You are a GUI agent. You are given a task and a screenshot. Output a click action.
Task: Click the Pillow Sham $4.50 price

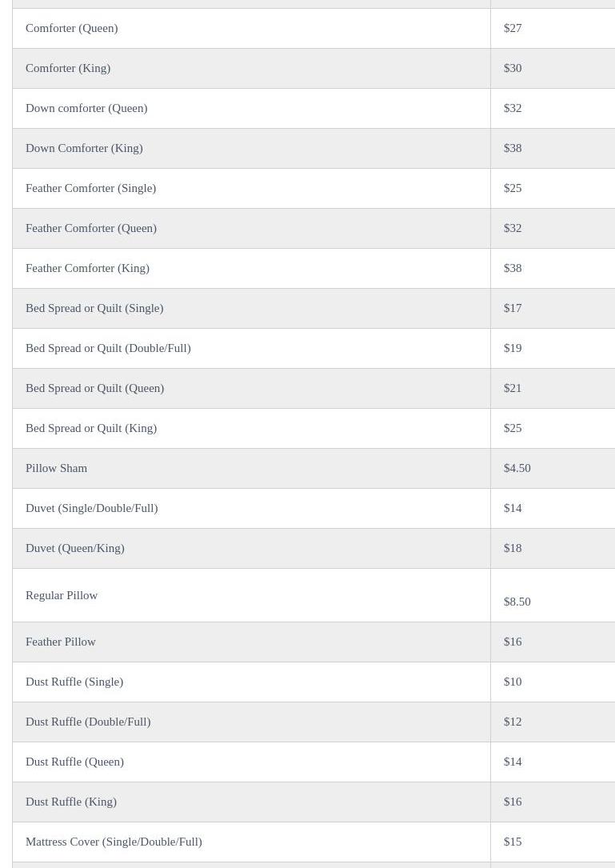pyautogui.click(x=517, y=468)
